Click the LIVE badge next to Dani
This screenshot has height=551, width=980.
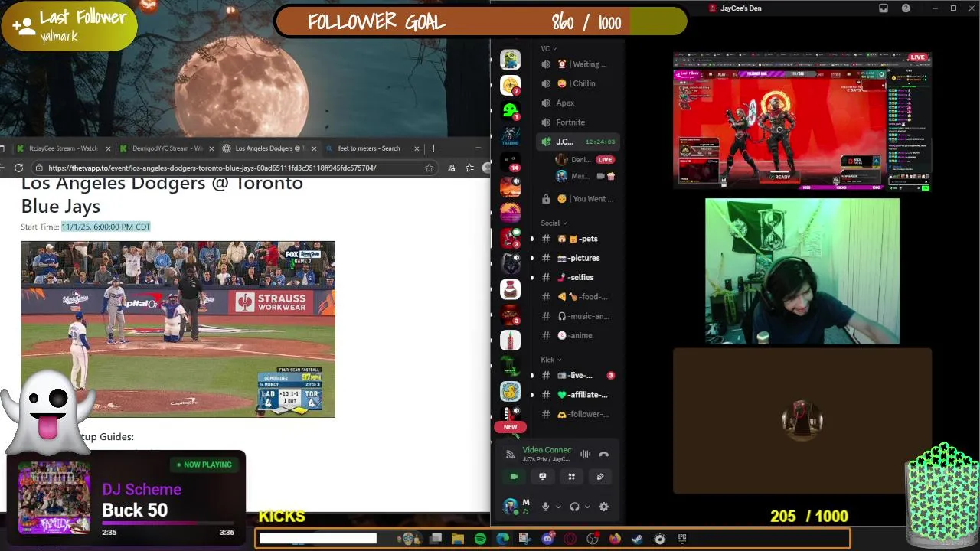(605, 160)
